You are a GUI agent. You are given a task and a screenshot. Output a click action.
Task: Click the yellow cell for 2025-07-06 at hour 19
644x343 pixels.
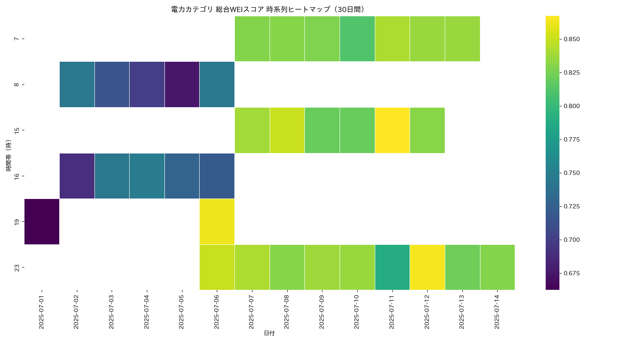(x=217, y=222)
